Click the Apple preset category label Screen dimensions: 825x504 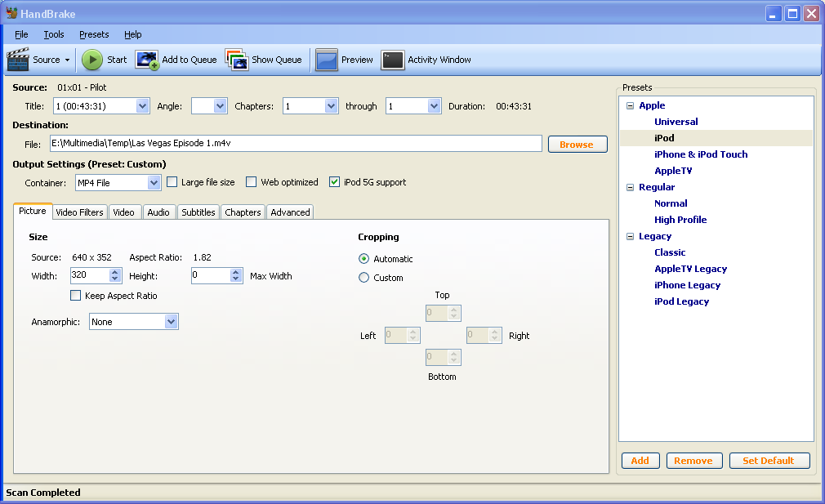tap(652, 105)
